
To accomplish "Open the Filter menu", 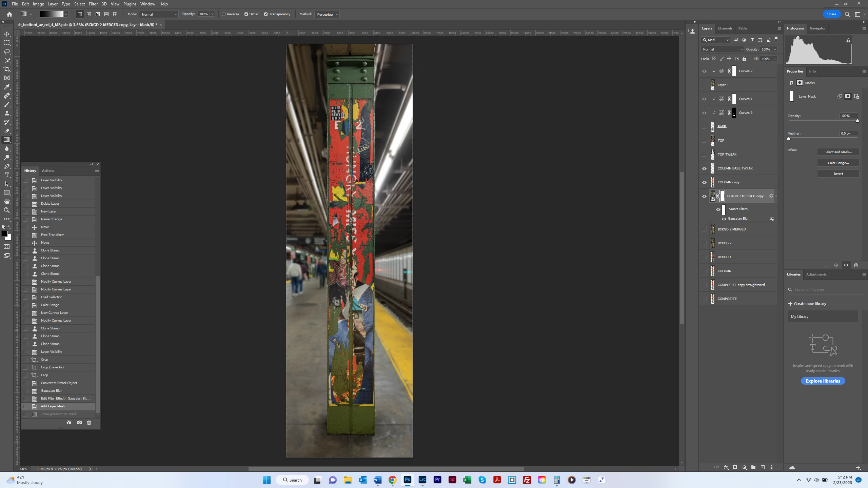I will click(x=93, y=4).
